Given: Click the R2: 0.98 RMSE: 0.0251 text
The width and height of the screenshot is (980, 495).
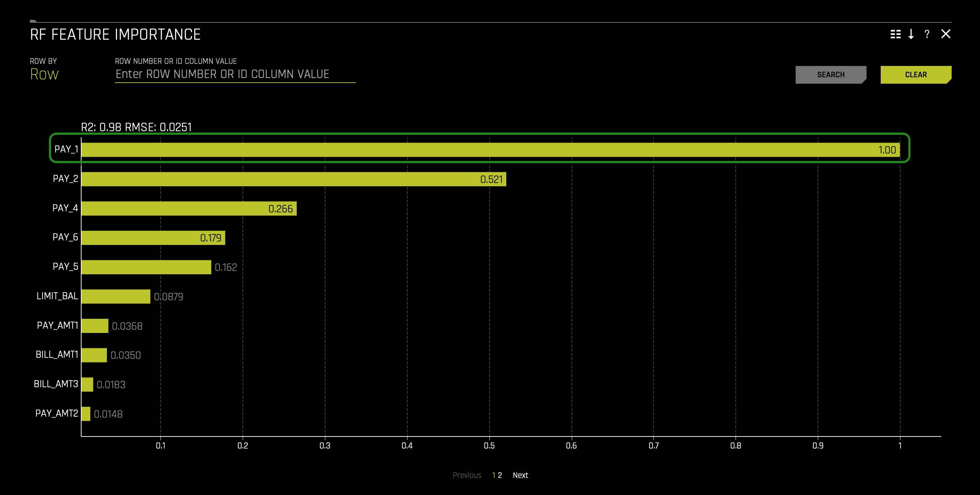Looking at the screenshot, I should coord(136,127).
